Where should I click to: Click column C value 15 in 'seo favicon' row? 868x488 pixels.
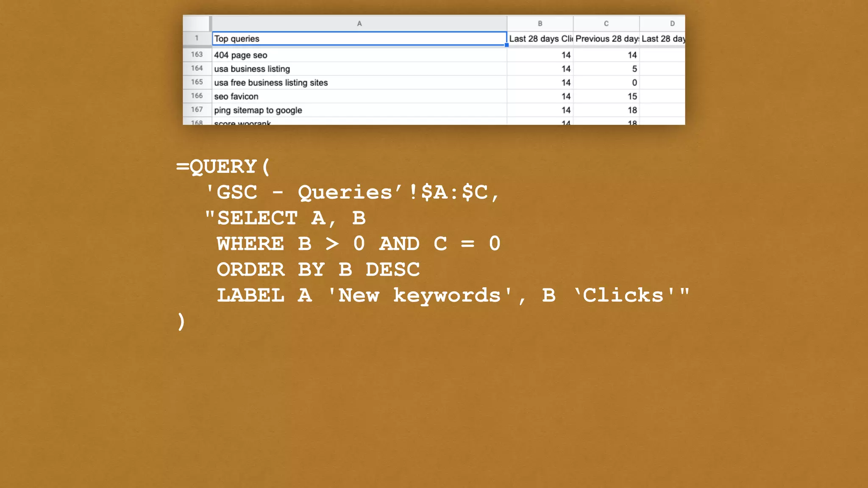pyautogui.click(x=606, y=96)
